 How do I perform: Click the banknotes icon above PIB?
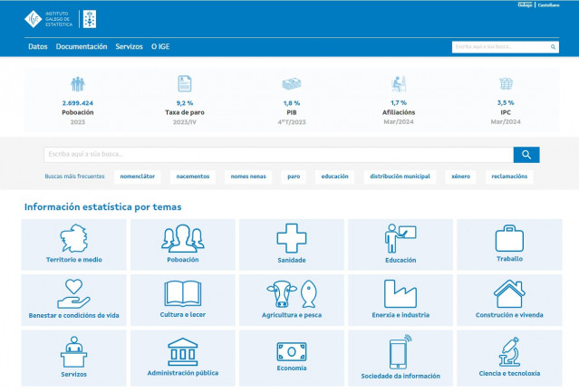tap(292, 83)
